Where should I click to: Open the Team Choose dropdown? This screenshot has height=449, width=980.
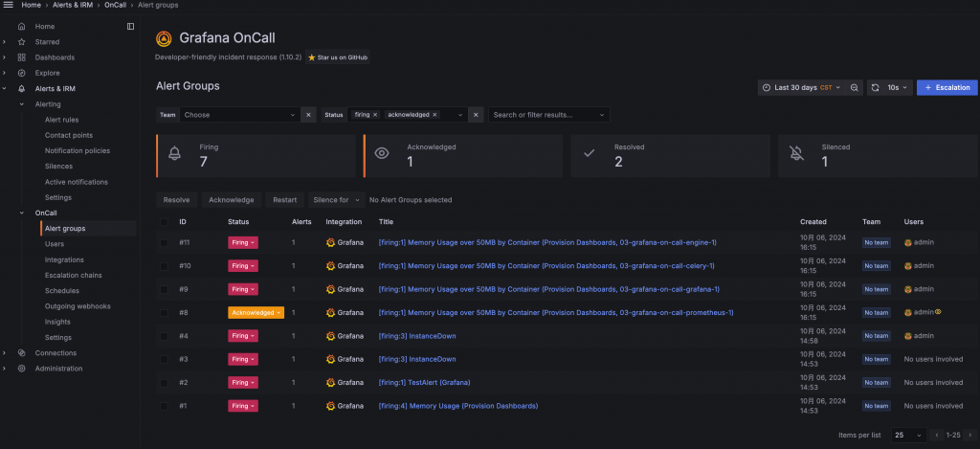pyautogui.click(x=240, y=115)
